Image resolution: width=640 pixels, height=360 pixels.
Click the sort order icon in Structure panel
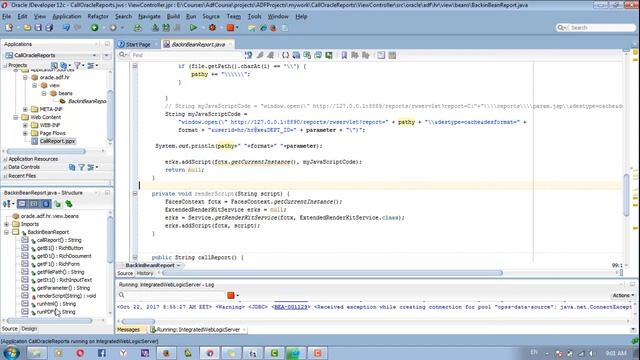7,204
